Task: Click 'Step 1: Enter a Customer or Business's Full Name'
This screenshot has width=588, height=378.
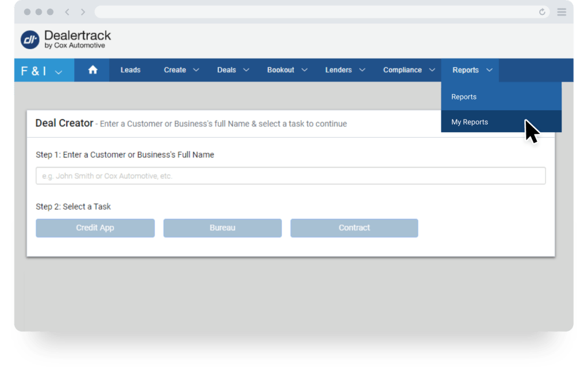Action: click(125, 155)
